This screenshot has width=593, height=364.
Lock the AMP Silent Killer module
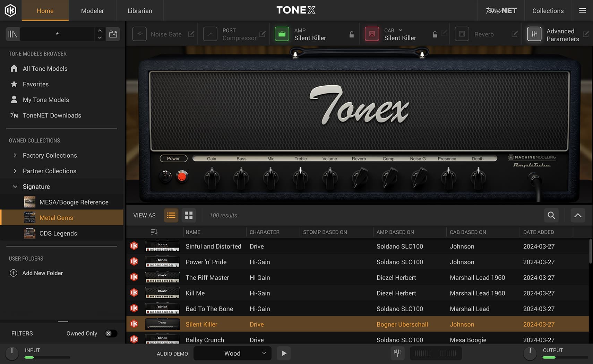pos(351,34)
